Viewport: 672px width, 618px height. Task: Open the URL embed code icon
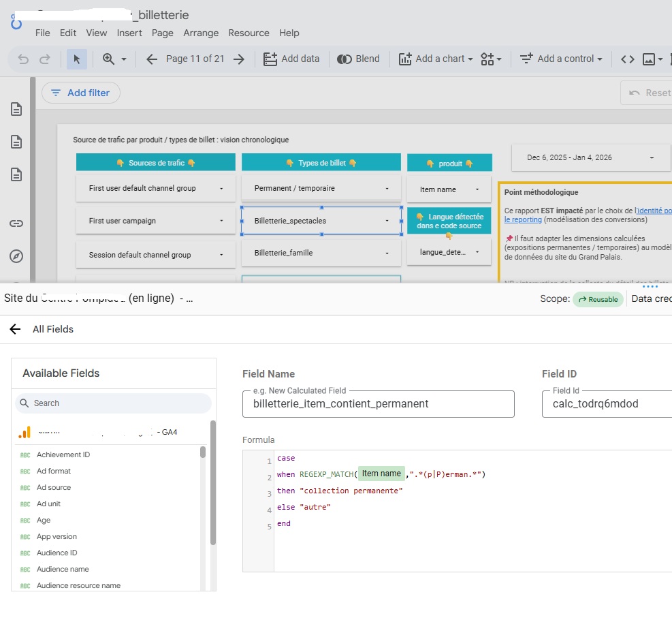coord(627,59)
